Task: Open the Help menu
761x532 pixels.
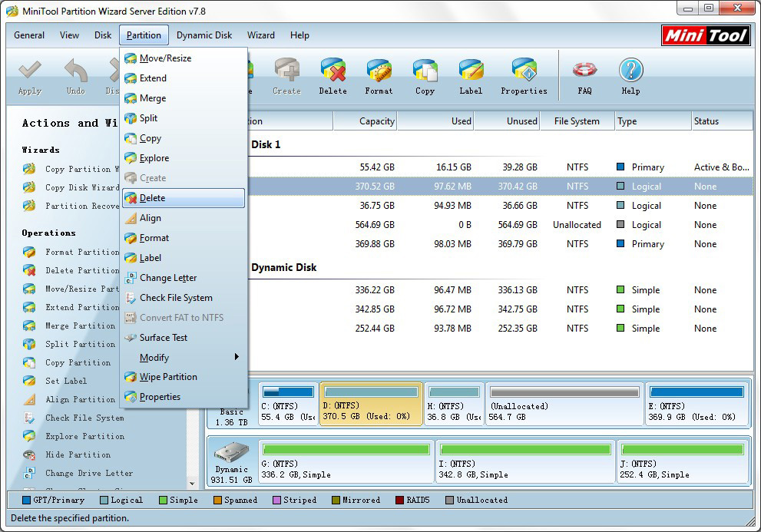Action: (300, 35)
